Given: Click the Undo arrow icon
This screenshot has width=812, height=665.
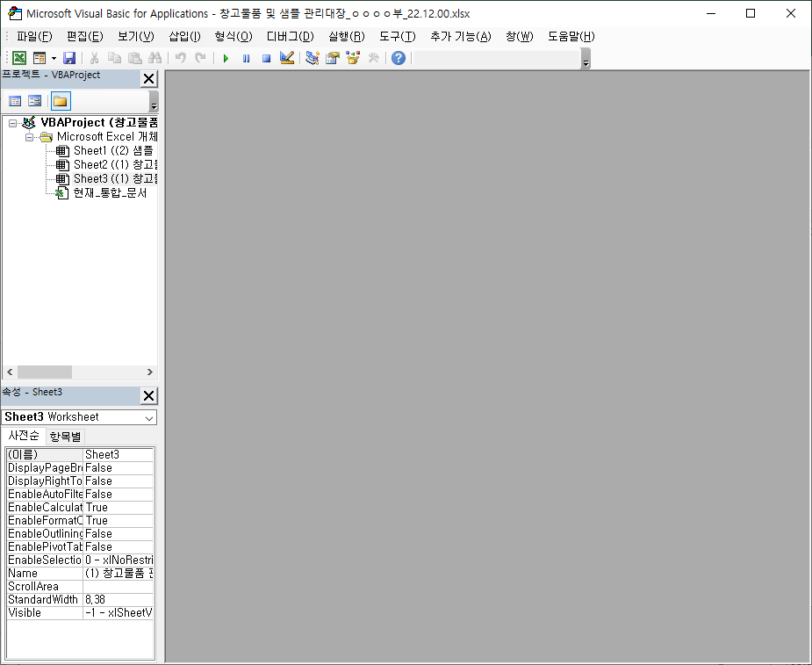Looking at the screenshot, I should [x=180, y=58].
